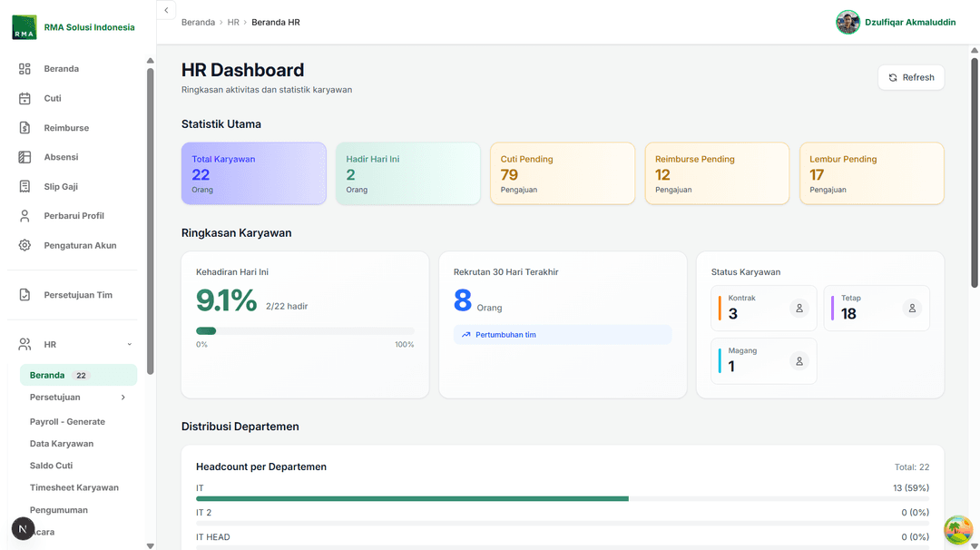The height and width of the screenshot is (550, 980).
Task: Click the Magang card person icon
Action: 799,360
